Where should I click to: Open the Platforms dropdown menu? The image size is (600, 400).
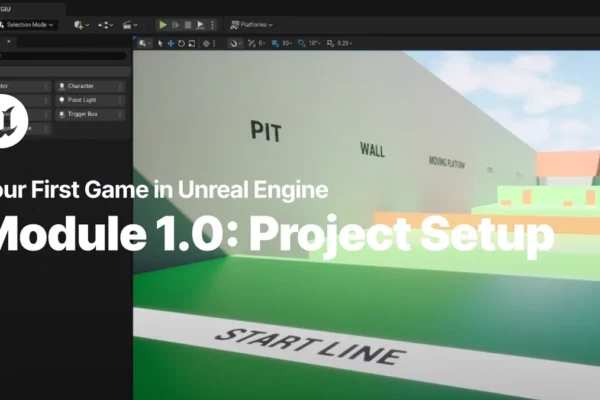[x=251, y=25]
